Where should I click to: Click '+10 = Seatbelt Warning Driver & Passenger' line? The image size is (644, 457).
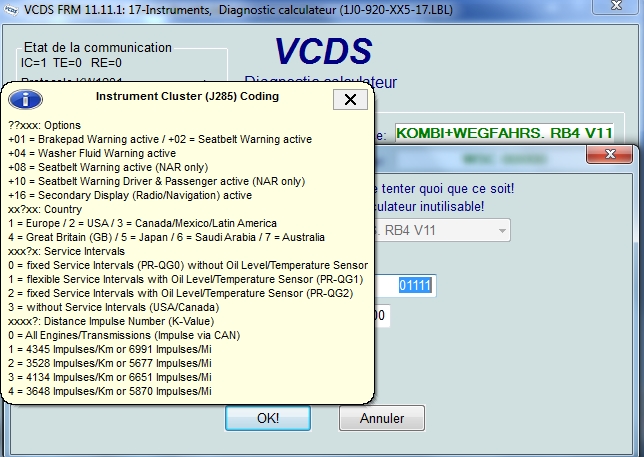(156, 181)
